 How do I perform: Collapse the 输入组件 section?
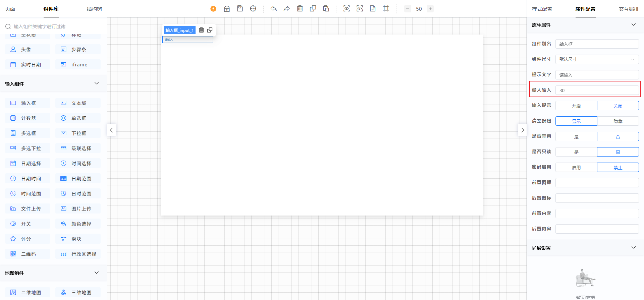(97, 83)
